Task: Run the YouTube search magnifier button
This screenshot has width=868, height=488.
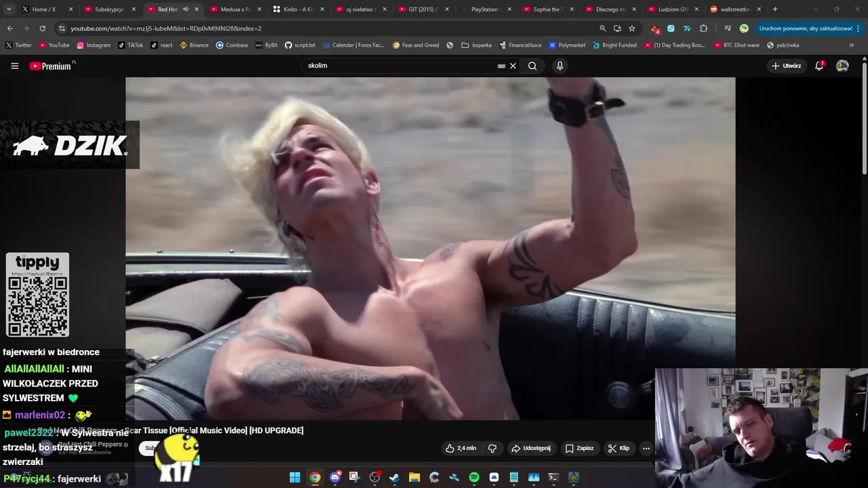Action: [532, 66]
